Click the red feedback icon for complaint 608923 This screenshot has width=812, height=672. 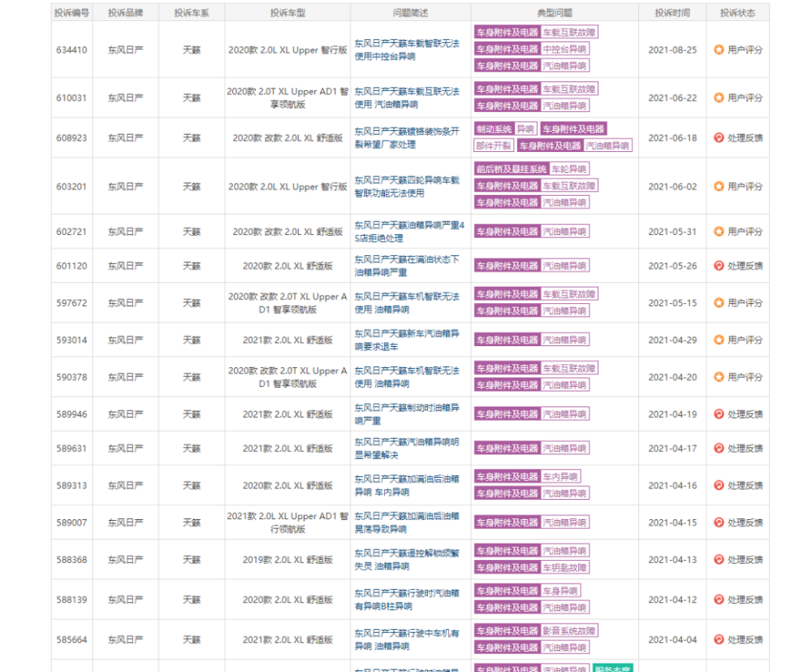(719, 138)
